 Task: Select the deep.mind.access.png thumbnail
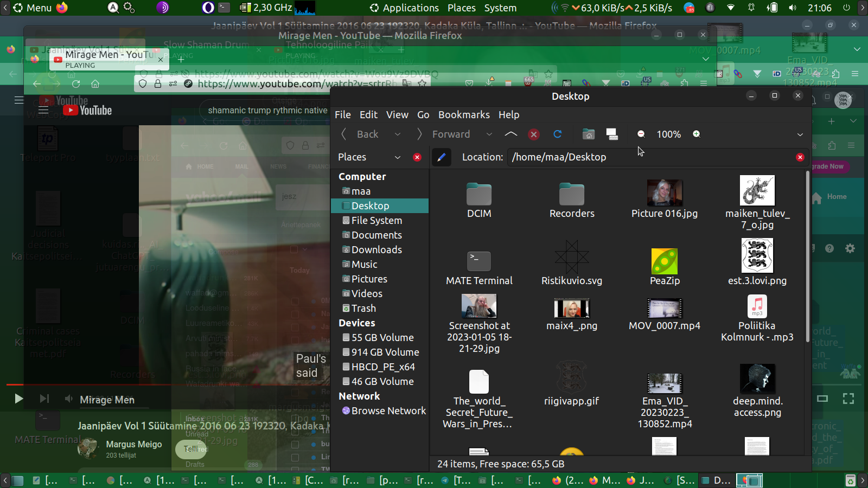757,378
